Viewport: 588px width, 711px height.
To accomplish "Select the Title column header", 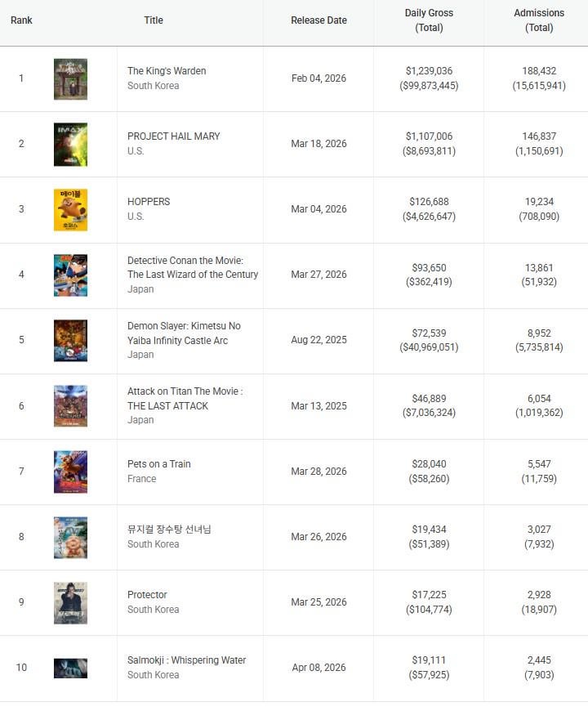I will point(154,20).
